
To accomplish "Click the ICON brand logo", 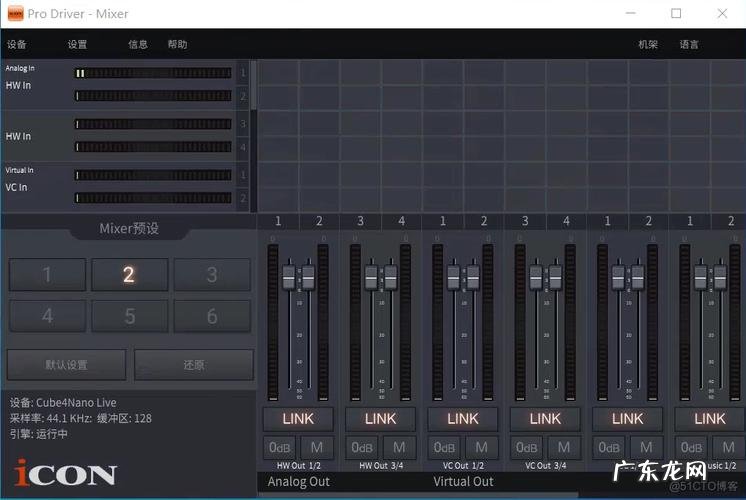I will pos(66,473).
